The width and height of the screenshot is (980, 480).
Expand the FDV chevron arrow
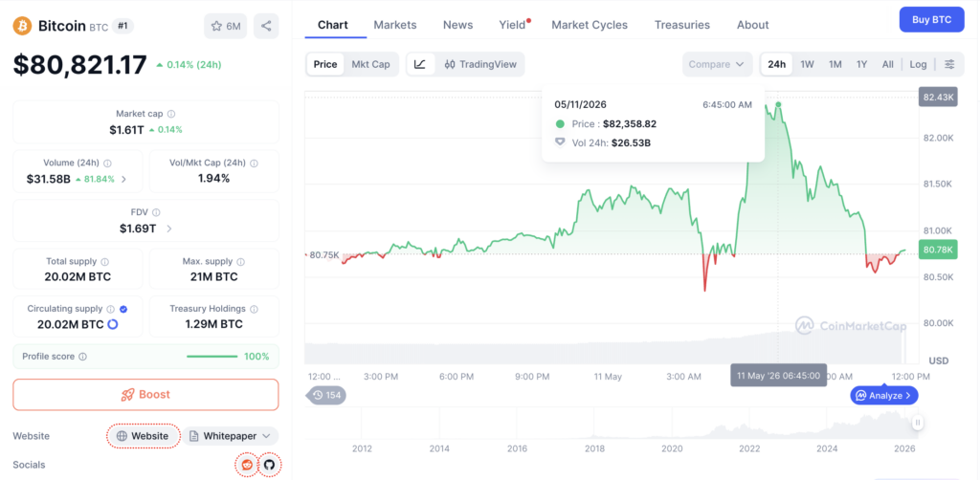169,229
